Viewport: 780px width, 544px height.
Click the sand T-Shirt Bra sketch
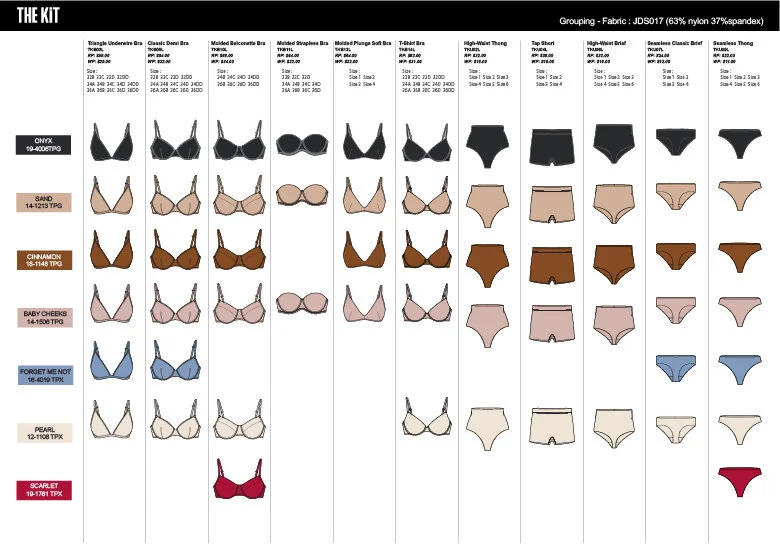(427, 195)
